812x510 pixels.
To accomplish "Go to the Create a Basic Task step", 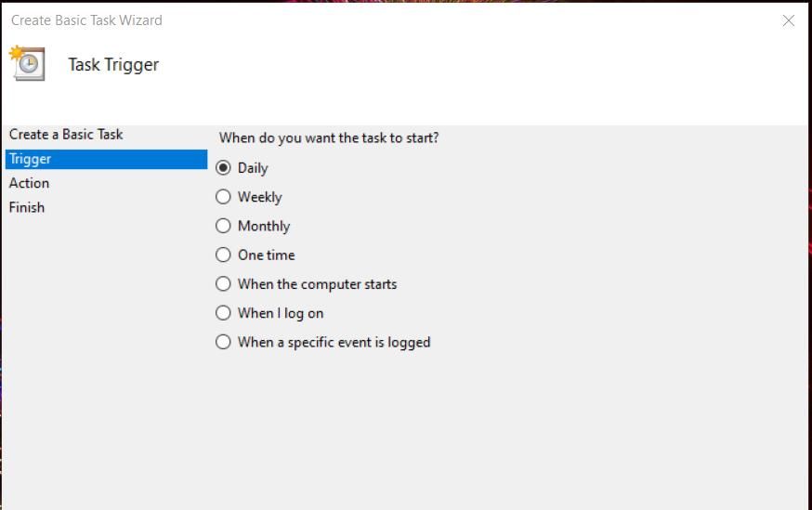I will click(66, 135).
